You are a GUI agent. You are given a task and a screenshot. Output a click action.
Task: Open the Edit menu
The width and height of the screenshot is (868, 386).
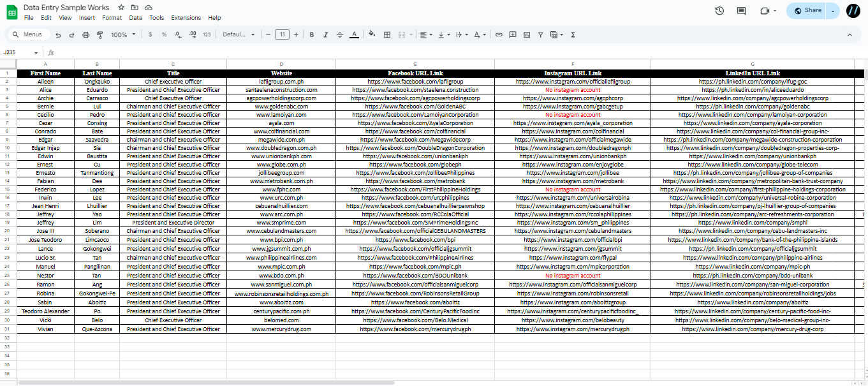(46, 18)
